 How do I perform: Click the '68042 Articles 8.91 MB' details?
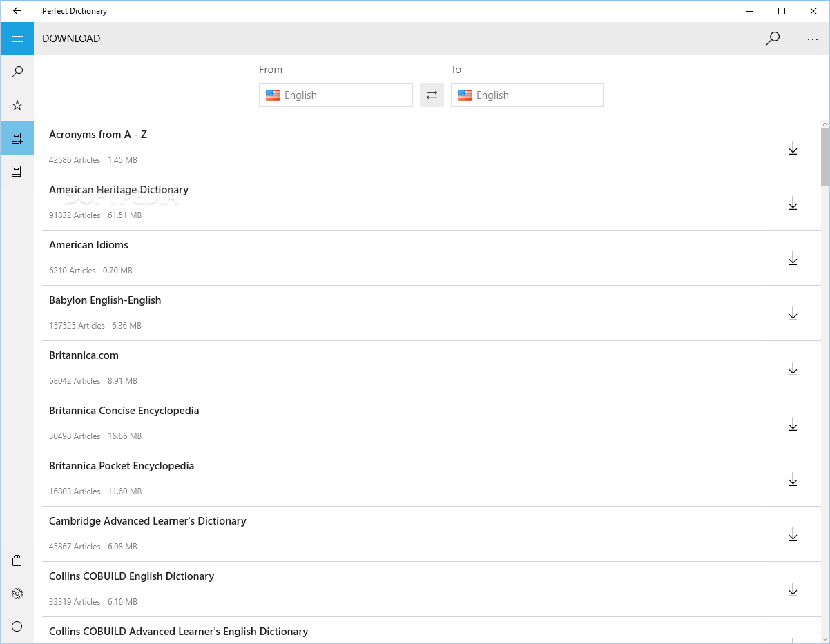(93, 381)
